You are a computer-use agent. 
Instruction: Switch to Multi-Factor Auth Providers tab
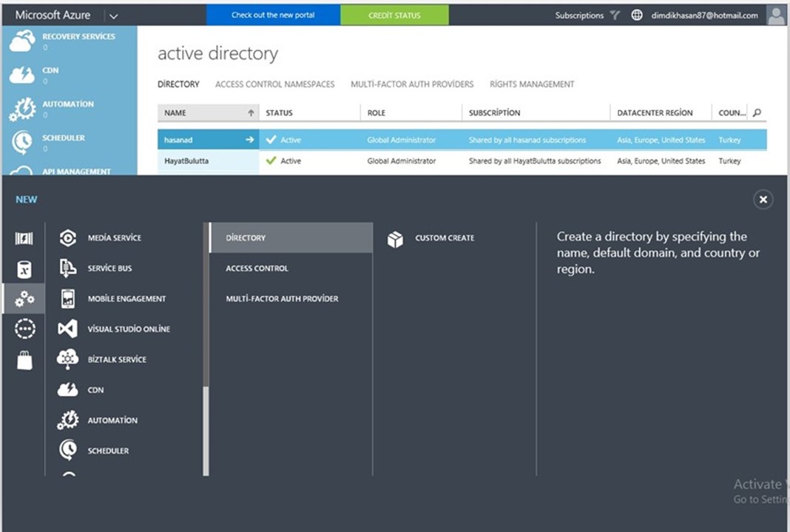coord(412,84)
